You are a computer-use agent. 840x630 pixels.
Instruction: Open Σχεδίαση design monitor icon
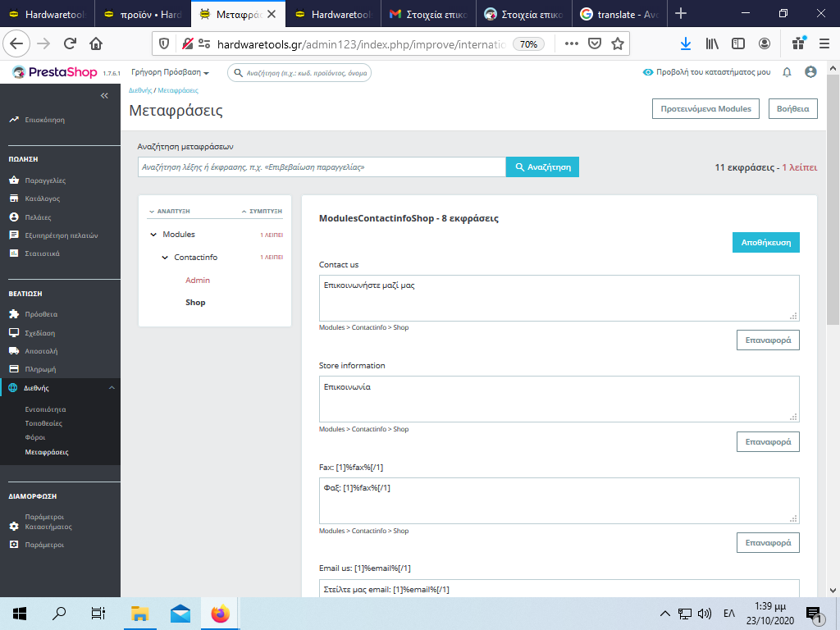click(14, 333)
